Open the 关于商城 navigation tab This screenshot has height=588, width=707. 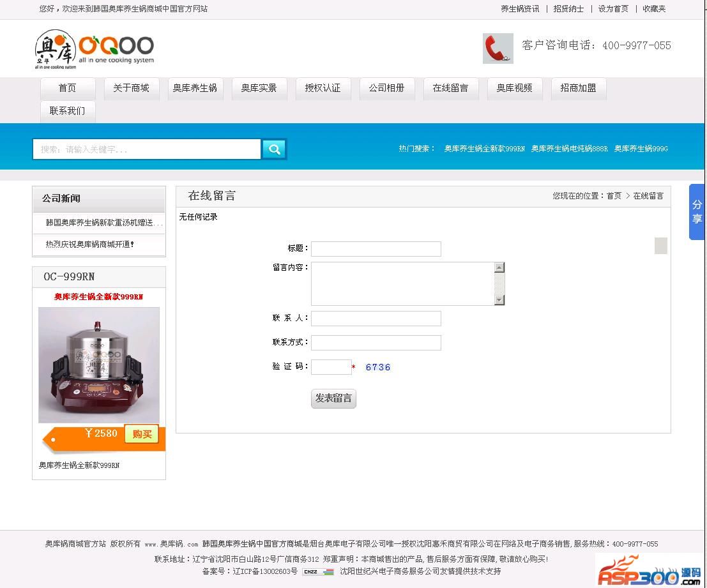131,88
